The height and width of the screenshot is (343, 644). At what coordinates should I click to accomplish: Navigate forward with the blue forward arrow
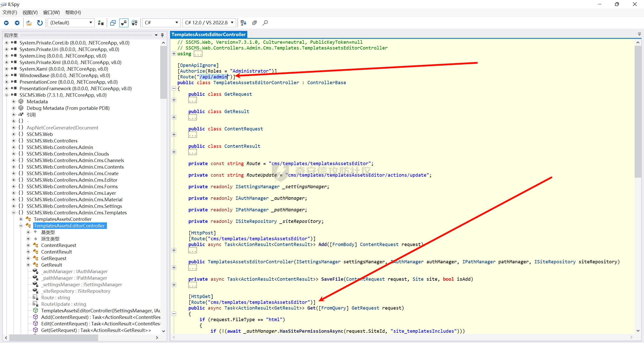pyautogui.click(x=17, y=23)
